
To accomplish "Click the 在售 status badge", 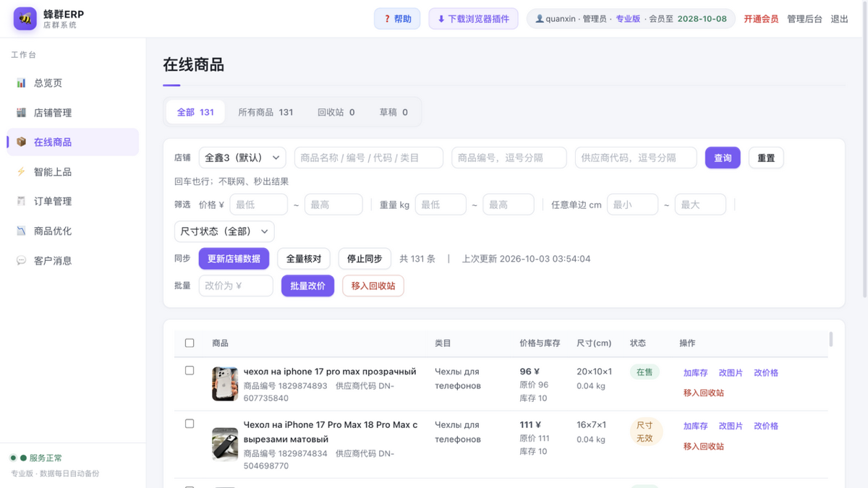I will 644,372.
